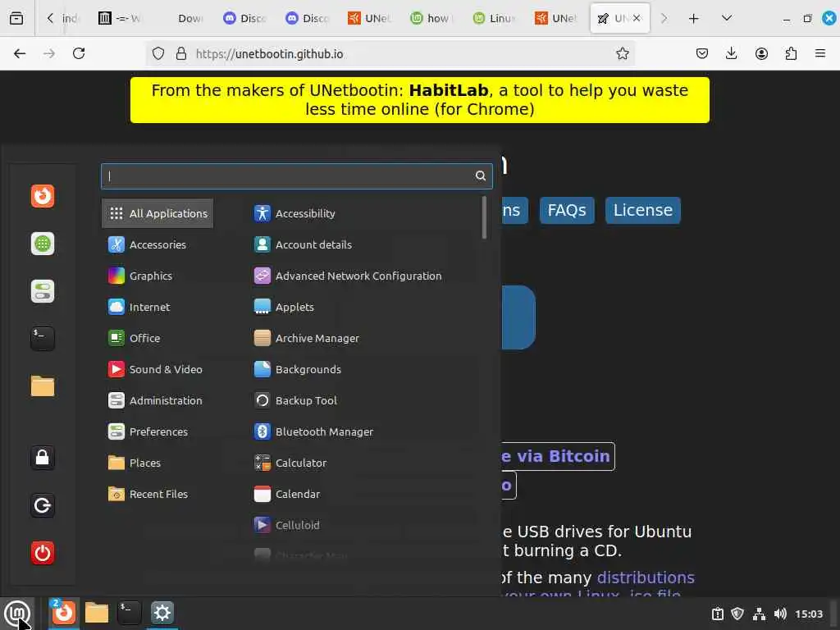840x630 pixels.
Task: Select the All Applications category
Action: pos(157,213)
